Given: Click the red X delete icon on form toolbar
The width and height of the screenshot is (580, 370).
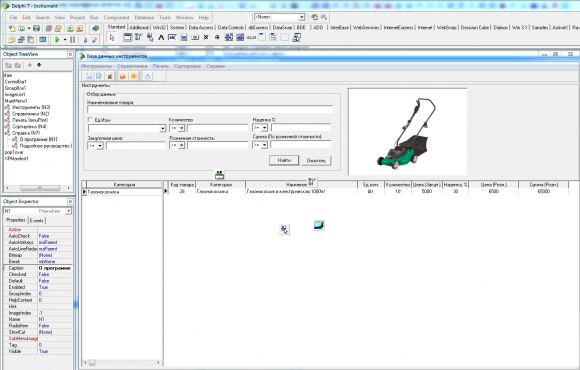Looking at the screenshot, I should [109, 76].
